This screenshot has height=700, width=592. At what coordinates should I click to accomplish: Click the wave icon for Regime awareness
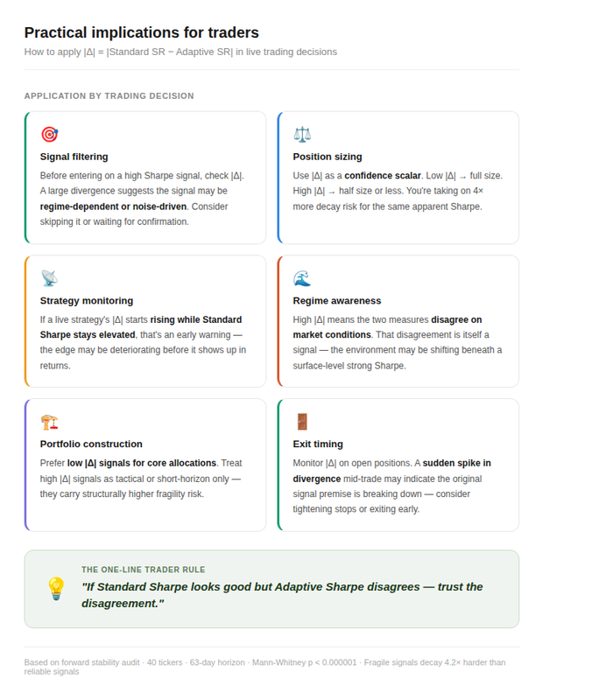(302, 278)
